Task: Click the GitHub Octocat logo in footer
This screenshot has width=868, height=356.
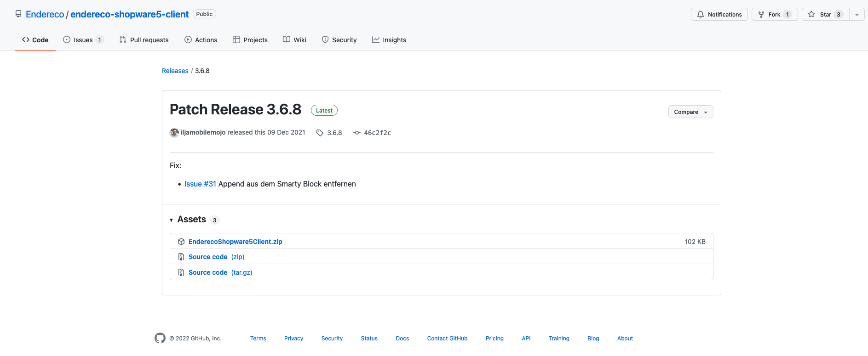Action: coord(160,339)
